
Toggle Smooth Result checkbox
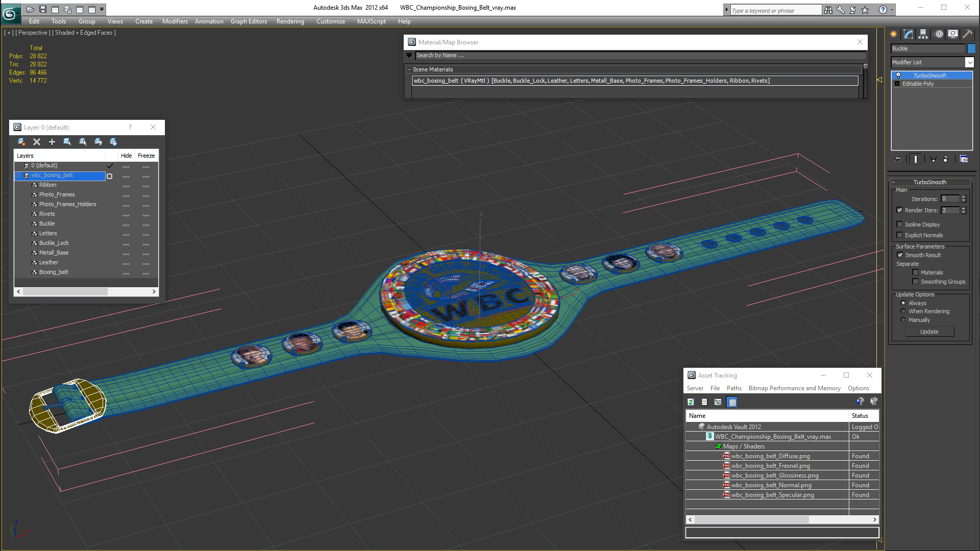[x=900, y=255]
